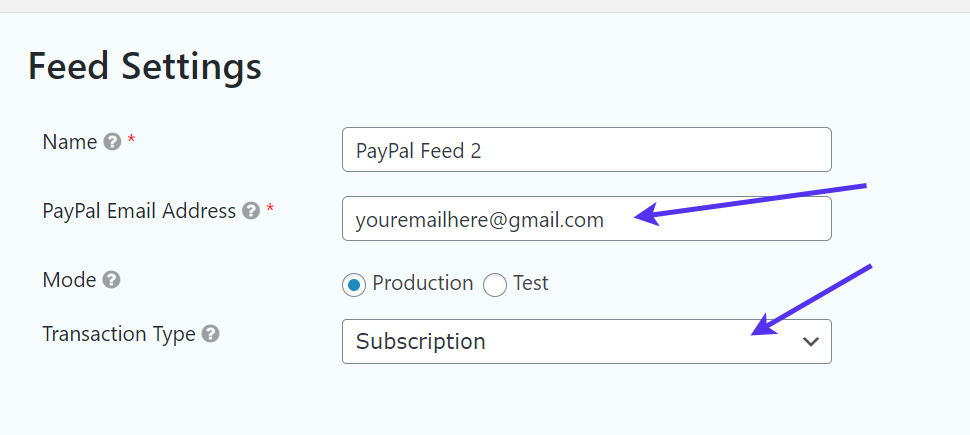Focus the Name field containing PayPal Feed 2
The width and height of the screenshot is (970, 435).
tap(586, 150)
